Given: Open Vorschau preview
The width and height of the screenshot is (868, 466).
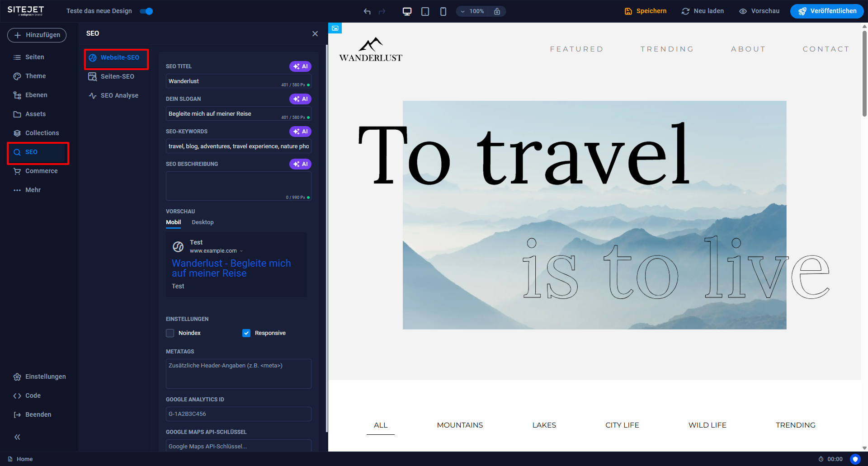Looking at the screenshot, I should point(759,11).
